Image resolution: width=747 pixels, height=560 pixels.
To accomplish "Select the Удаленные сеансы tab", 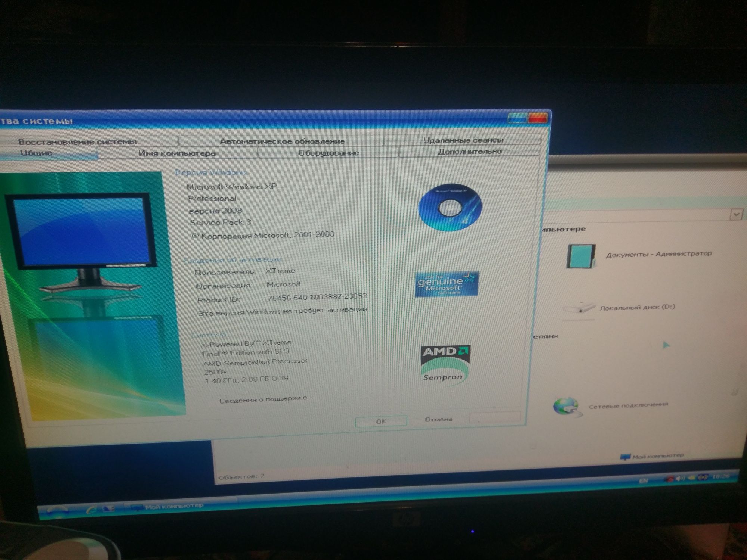I will (x=463, y=140).
